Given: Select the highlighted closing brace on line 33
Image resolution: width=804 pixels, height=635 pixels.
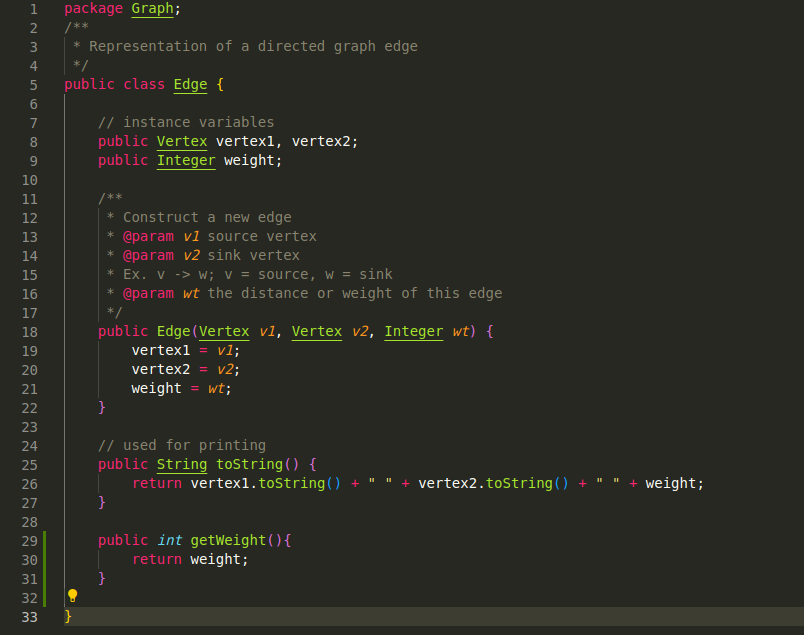Looking at the screenshot, I should click(67, 616).
